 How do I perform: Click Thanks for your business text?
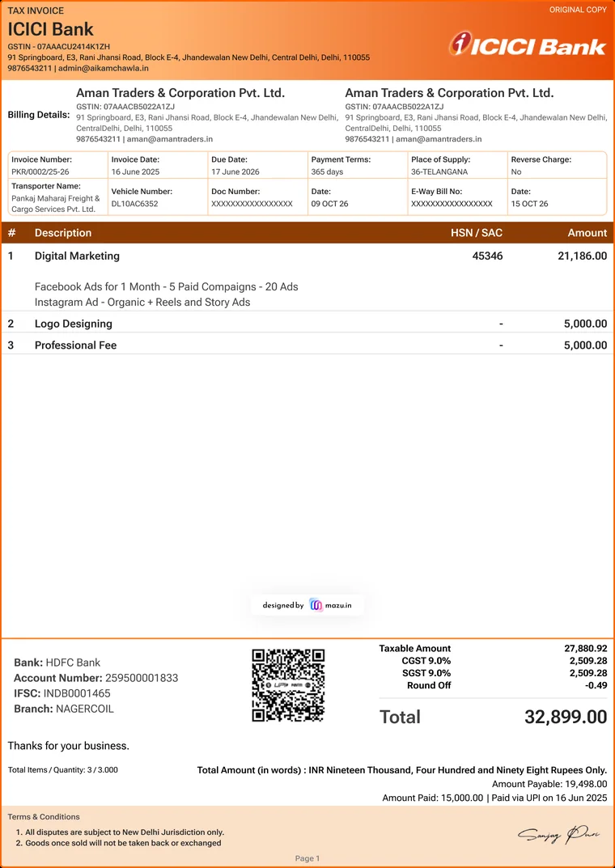69,746
